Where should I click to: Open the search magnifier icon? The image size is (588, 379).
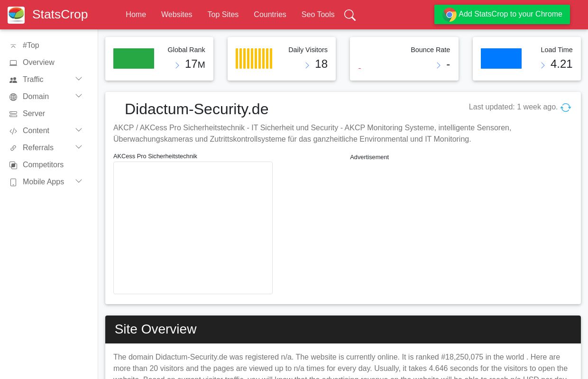click(x=350, y=15)
